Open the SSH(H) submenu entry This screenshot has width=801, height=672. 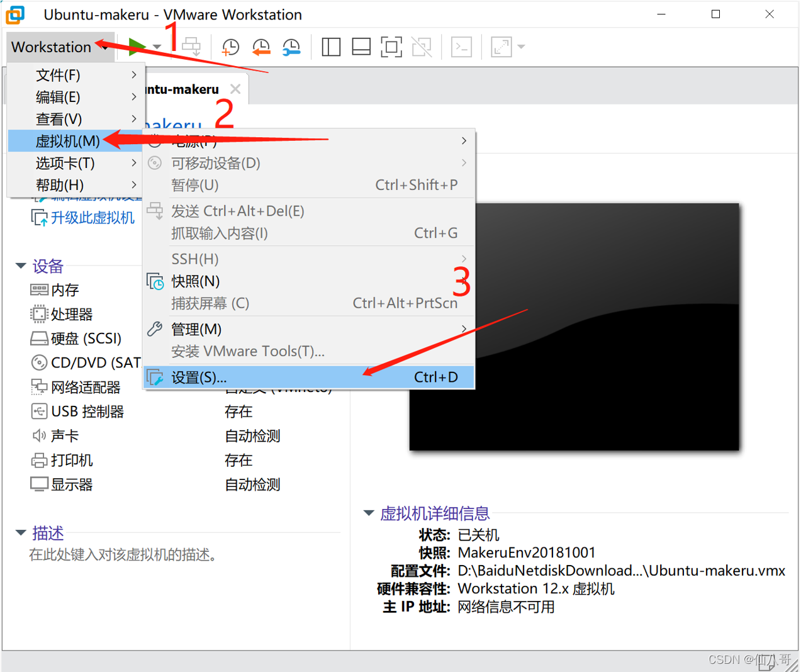pos(309,259)
